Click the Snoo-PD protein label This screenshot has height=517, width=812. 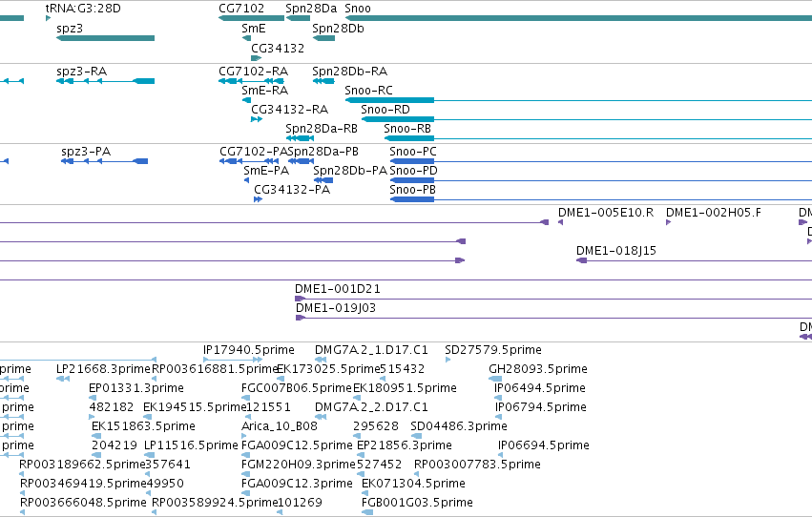coord(413,170)
